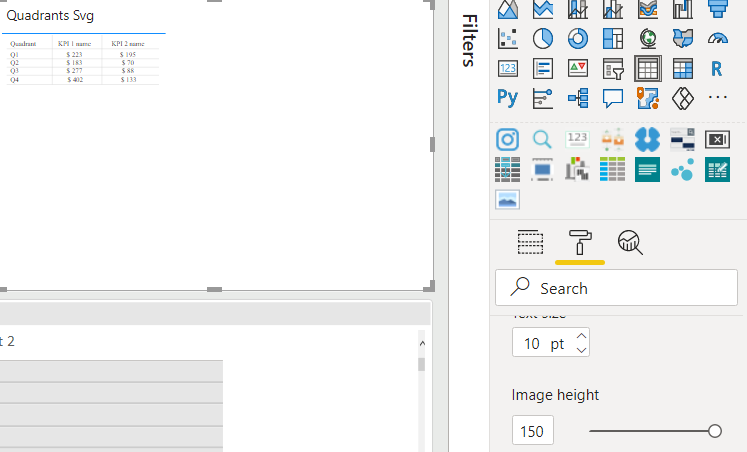Viewport: 747px width, 452px height.
Task: Select the orange boxes custom visual
Action: coord(612,140)
